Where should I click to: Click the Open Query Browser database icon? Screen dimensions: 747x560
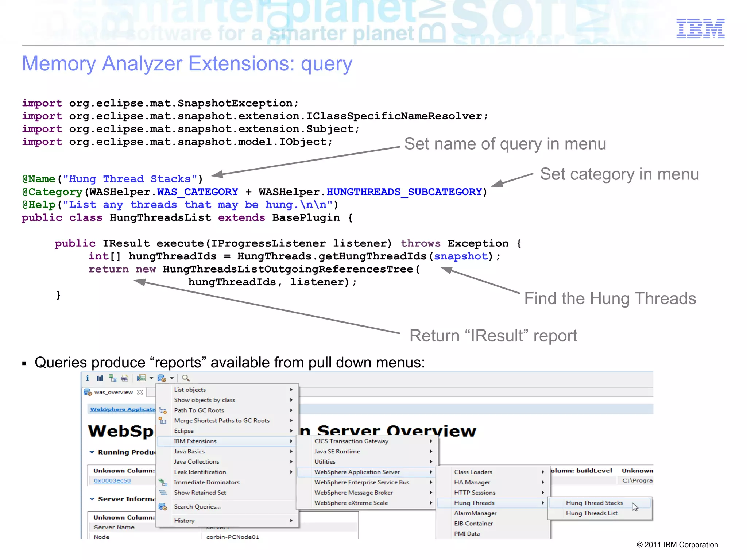click(x=162, y=378)
